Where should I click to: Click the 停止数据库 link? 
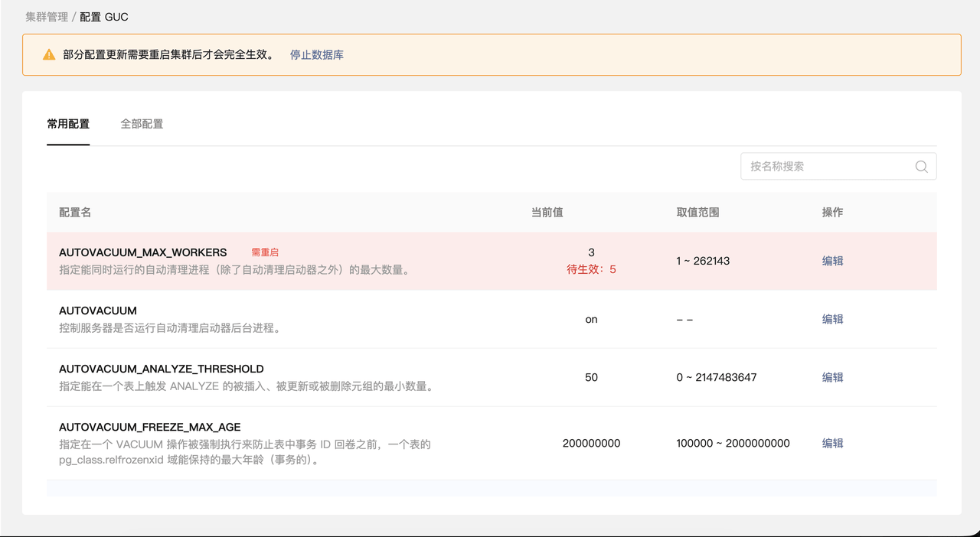point(316,55)
